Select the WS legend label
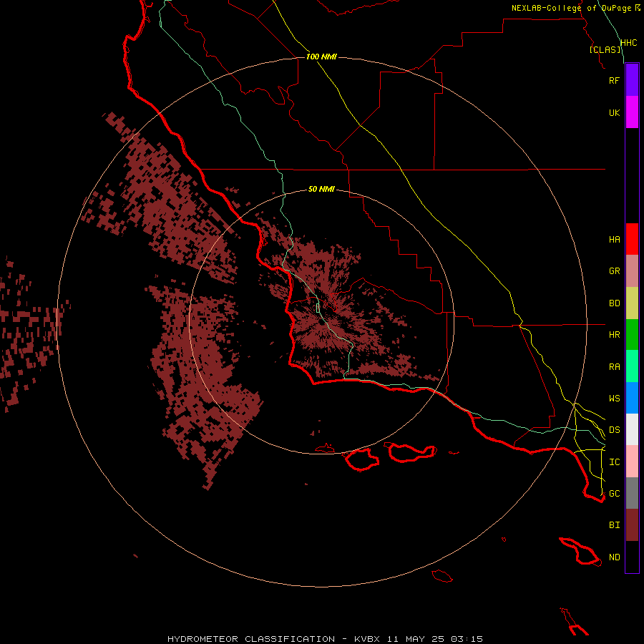 (614, 399)
